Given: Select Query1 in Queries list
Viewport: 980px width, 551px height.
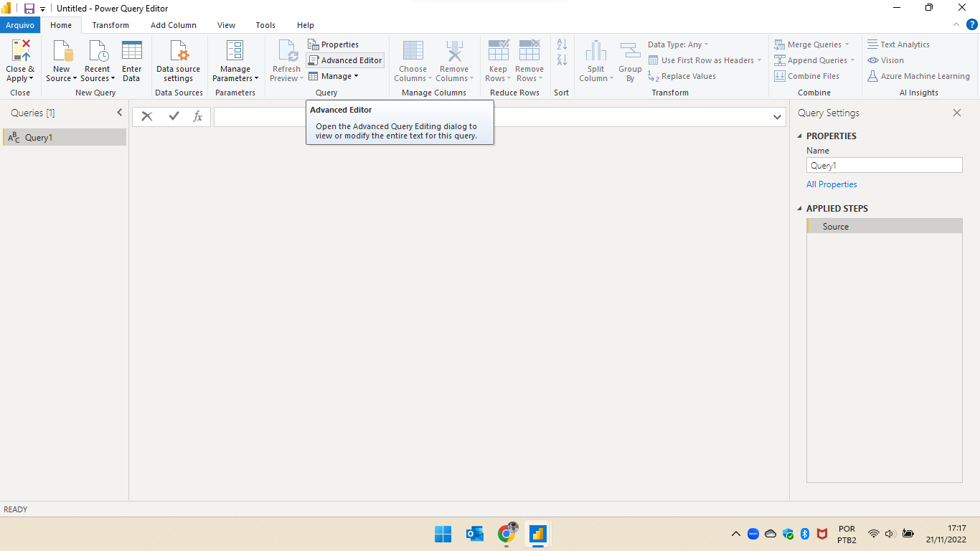Looking at the screenshot, I should coord(65,138).
